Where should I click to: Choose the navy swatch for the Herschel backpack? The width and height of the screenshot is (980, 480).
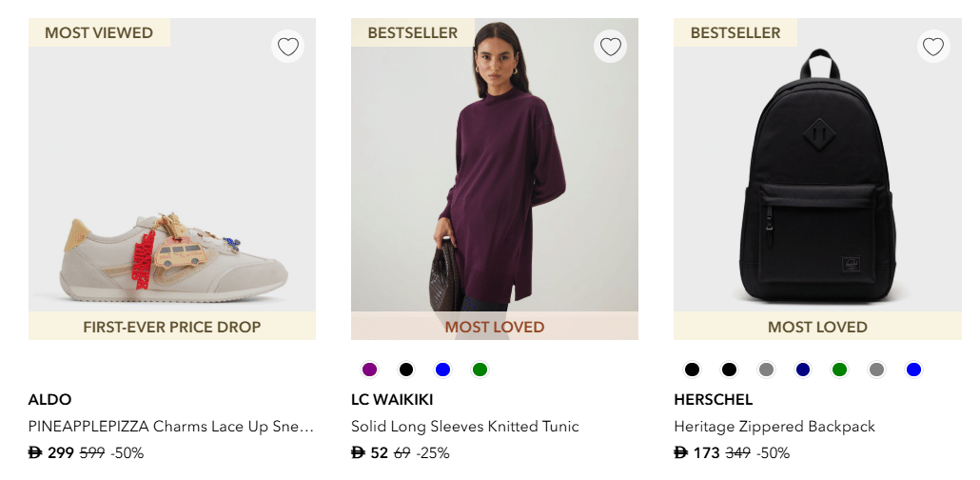tap(802, 370)
